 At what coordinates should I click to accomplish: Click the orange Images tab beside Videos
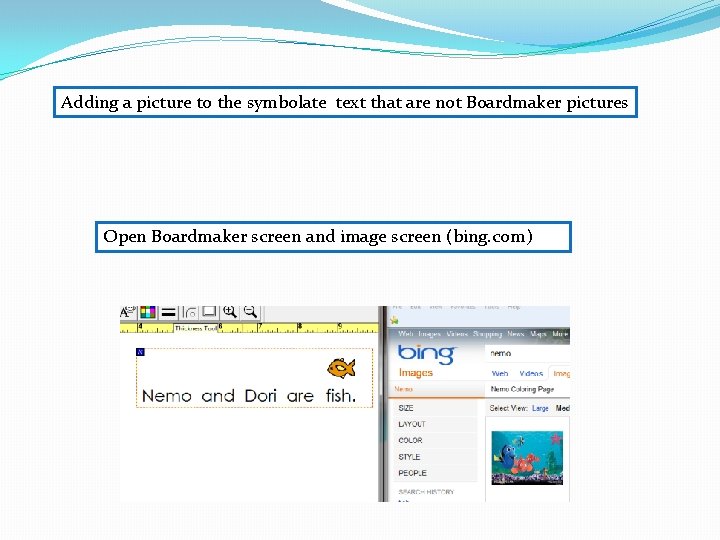point(561,373)
